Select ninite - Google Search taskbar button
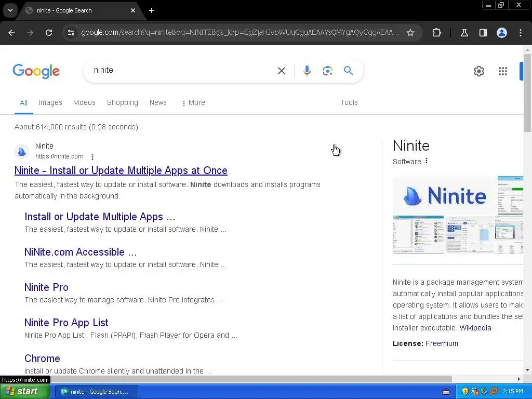The width and height of the screenshot is (532, 399). 96,392
